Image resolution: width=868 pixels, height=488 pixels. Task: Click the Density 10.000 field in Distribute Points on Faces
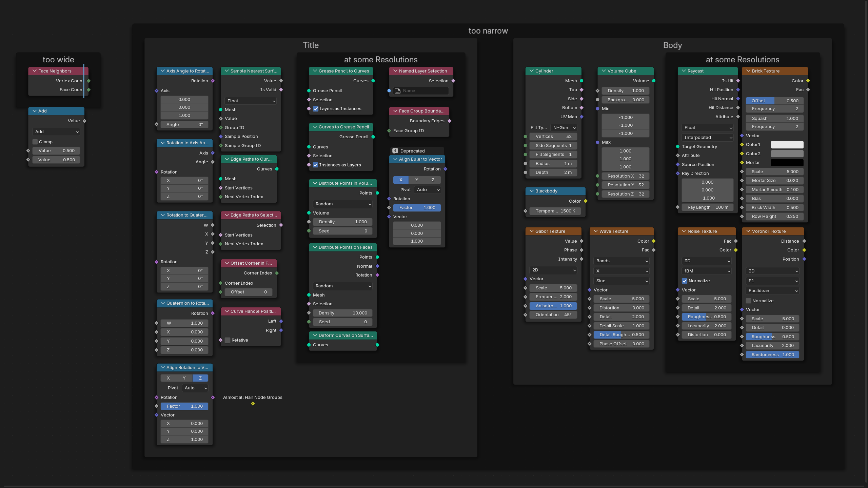point(343,313)
